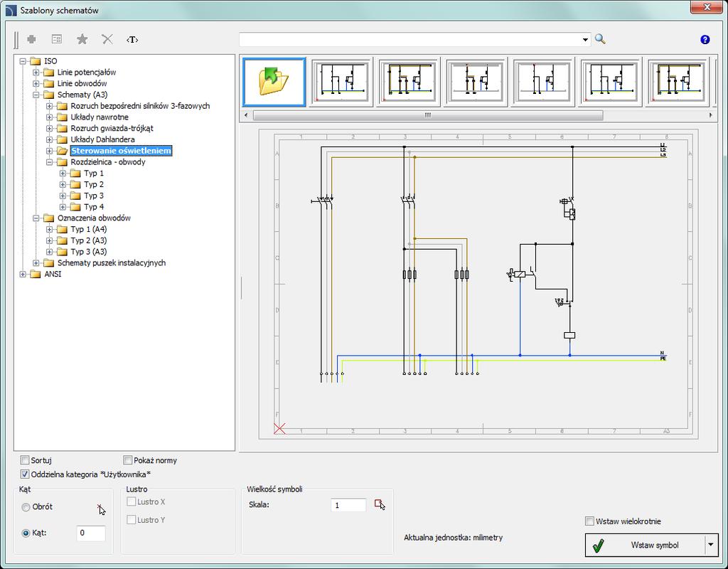The image size is (728, 569).
Task: Click the thumbnail strip right scroll arrow
Action: pos(710,115)
